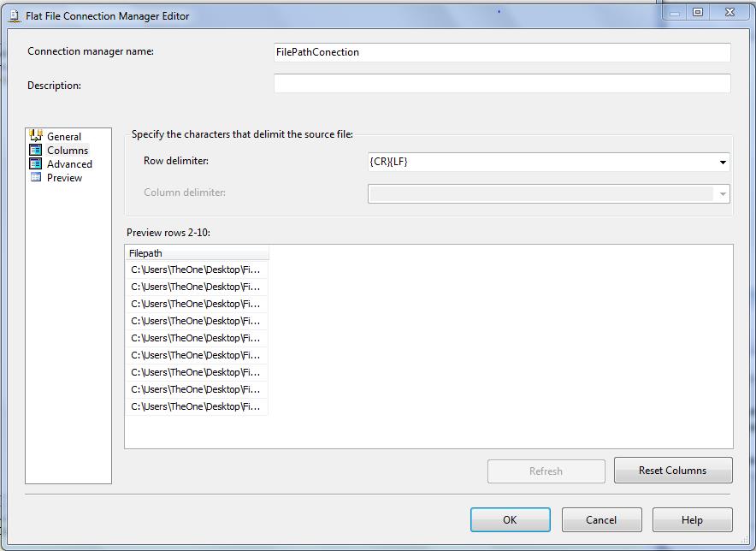Click into the Description text box
Image resolution: width=756 pixels, height=551 pixels.
502,84
